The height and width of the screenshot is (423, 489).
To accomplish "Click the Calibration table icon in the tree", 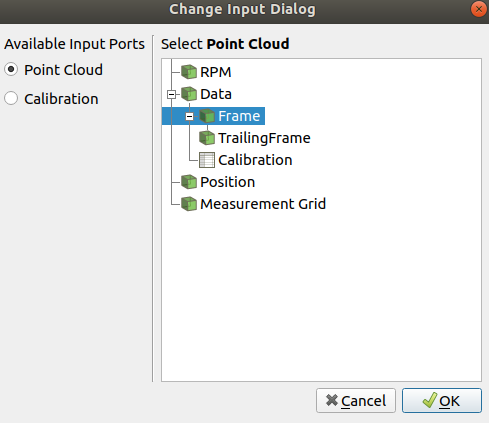I will (x=207, y=160).
